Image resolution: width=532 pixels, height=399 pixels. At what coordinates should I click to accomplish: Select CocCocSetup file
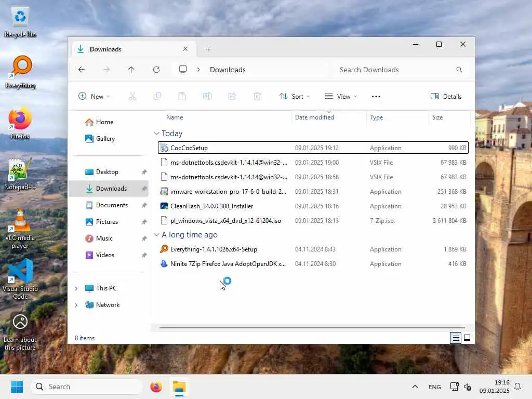click(x=313, y=148)
